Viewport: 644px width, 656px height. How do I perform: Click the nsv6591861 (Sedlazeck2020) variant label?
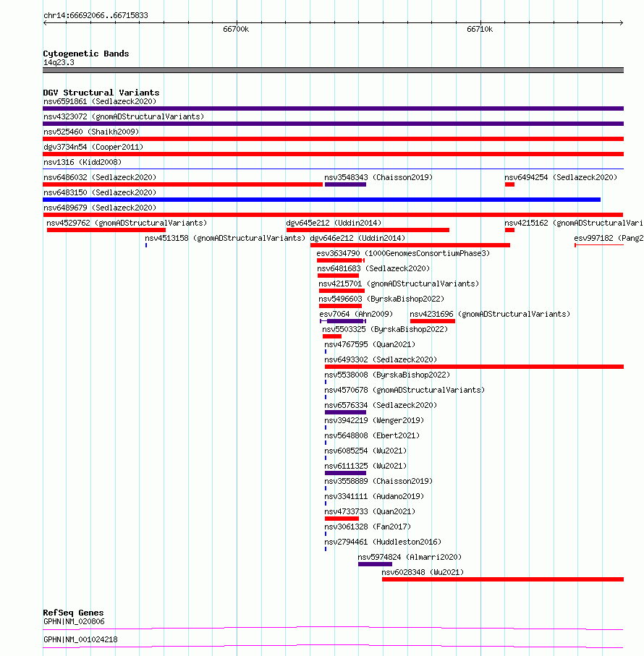(x=100, y=102)
